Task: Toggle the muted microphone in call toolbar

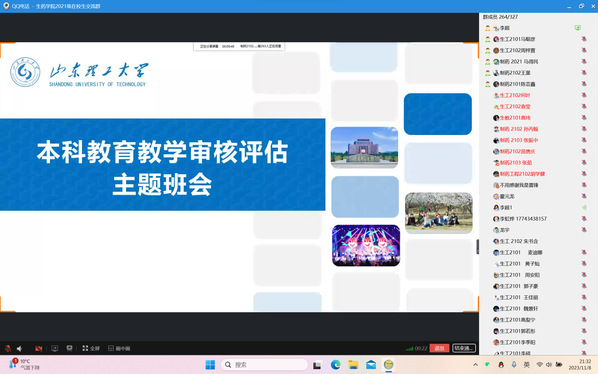Action: point(8,348)
